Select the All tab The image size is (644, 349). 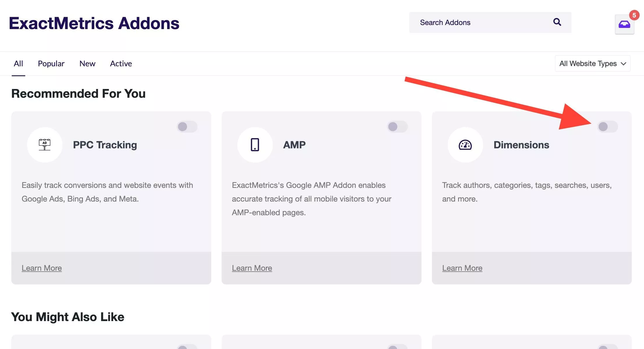18,63
